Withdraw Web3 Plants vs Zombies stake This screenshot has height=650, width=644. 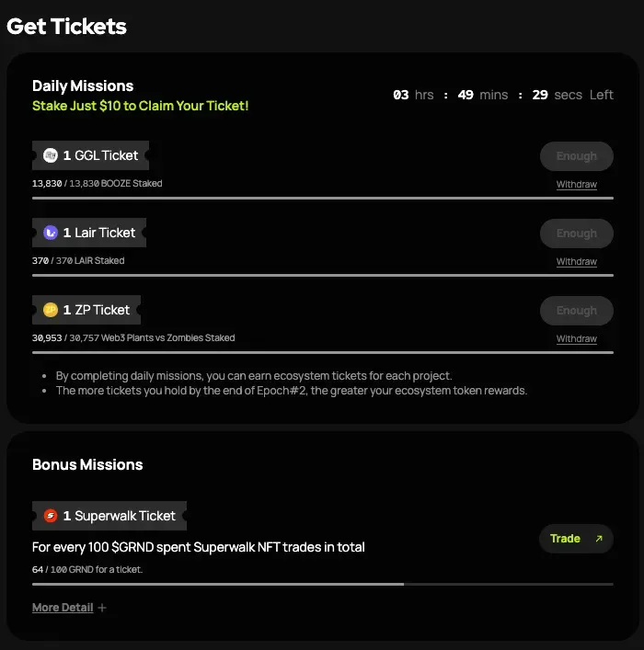[576, 339]
